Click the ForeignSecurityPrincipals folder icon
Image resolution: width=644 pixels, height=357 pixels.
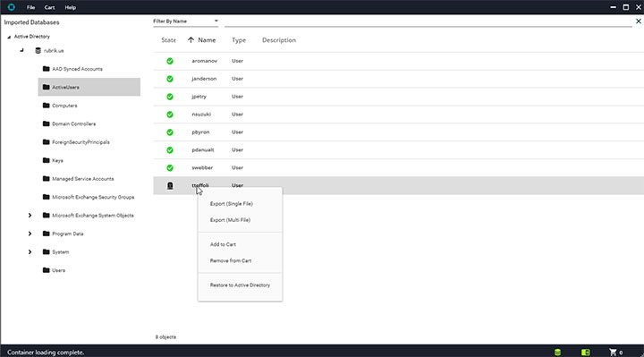[x=46, y=141]
